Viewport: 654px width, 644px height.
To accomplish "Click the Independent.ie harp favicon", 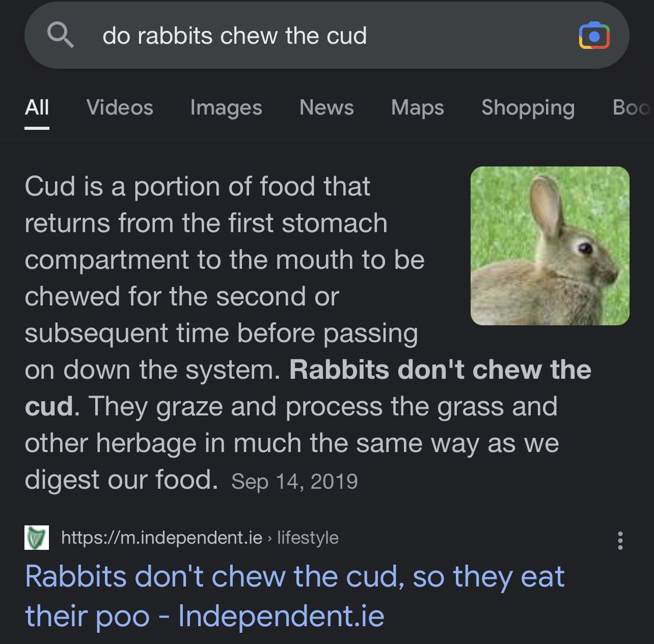I will coord(37,538).
